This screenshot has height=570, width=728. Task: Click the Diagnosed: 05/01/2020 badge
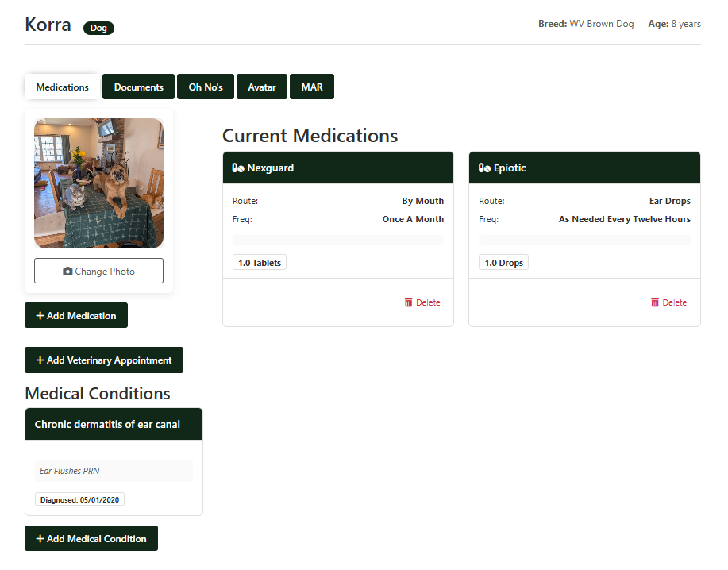[x=79, y=499]
